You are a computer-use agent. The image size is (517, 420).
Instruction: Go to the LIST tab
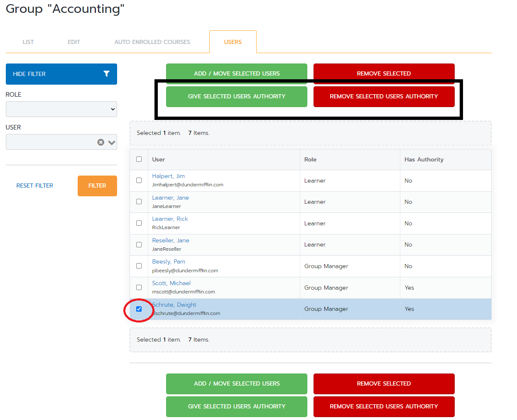coord(28,42)
